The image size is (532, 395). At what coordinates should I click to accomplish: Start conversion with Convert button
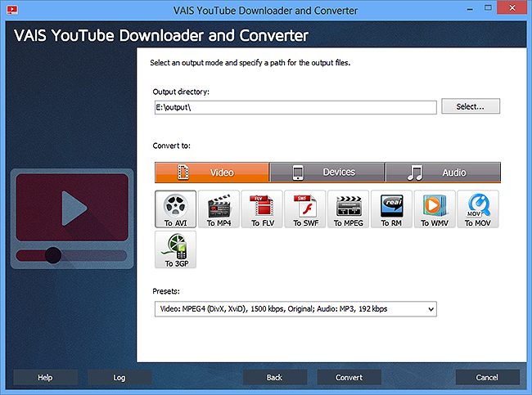[349, 377]
